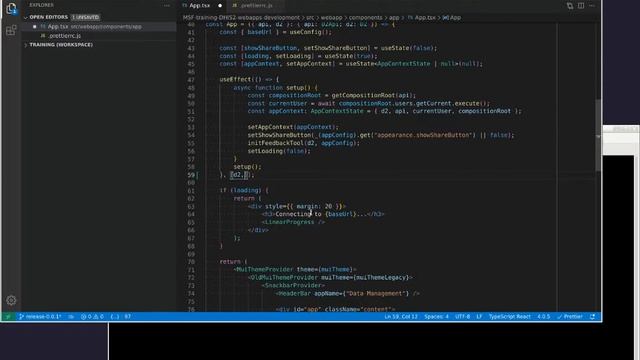The height and width of the screenshot is (360, 640).
Task: Open Explorer panel more actions menu
Action: [x=167, y=5]
